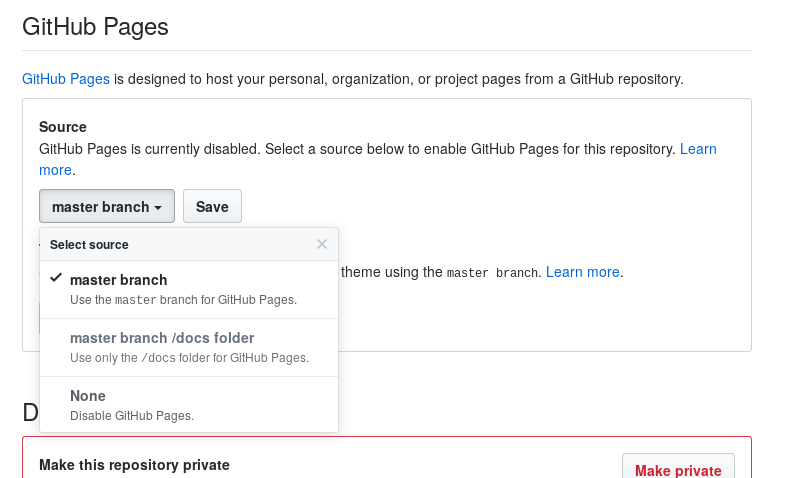
Task: Follow the Learn more link in Source text
Action: (698, 149)
